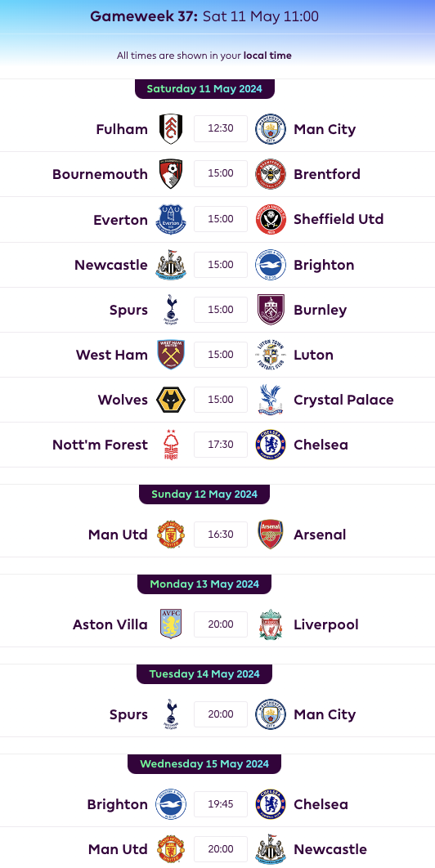Click the Crystal Palace eagle crest
Image resolution: width=435 pixels, height=868 pixels.
point(271,400)
